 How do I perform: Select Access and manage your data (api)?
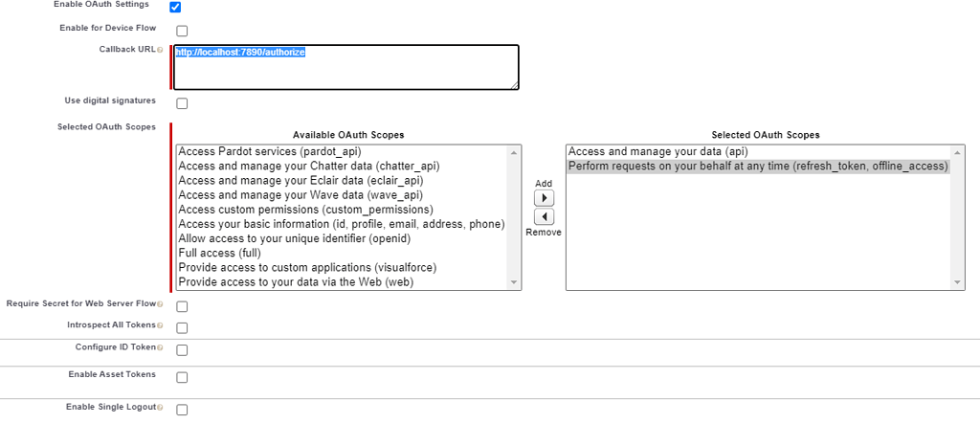(x=658, y=152)
